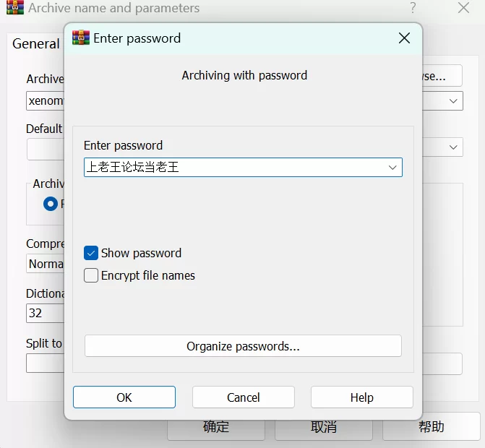Open the Organize passwords dialog
Screen dimensions: 485x448
pyautogui.click(x=243, y=346)
